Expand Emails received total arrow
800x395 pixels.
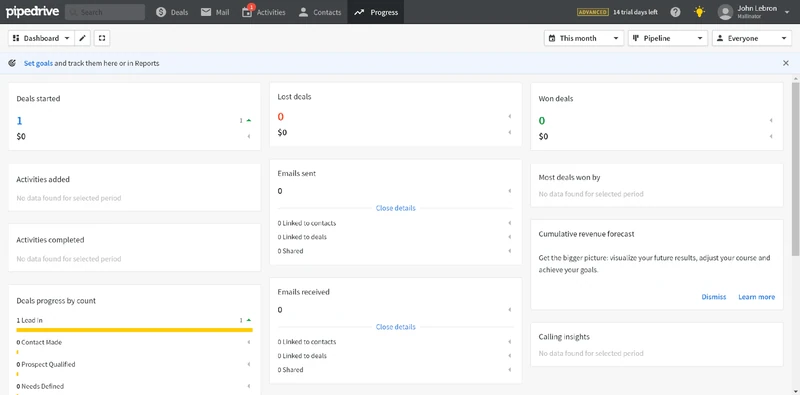(x=510, y=310)
